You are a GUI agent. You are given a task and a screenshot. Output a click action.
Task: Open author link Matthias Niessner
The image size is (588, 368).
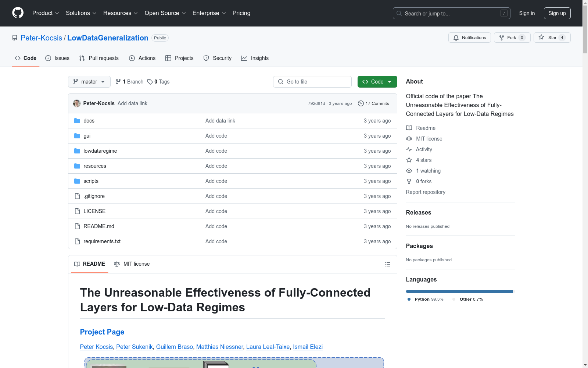click(220, 347)
